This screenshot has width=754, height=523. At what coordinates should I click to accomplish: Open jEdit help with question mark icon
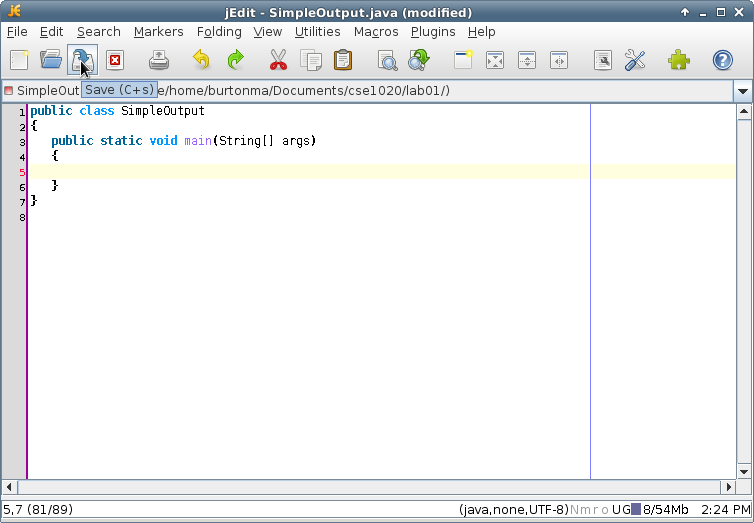coord(723,60)
